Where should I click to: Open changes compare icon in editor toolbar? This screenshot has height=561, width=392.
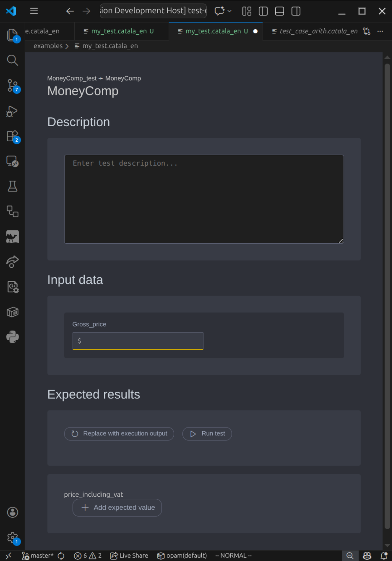[367, 31]
